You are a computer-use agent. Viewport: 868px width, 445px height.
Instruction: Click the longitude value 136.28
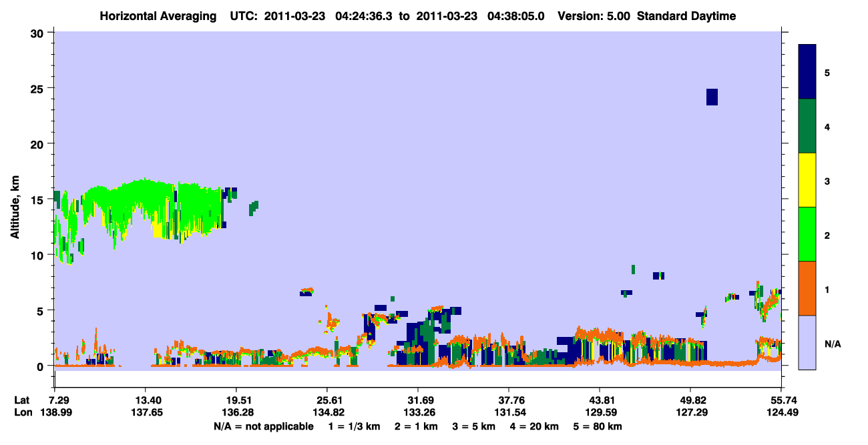pyautogui.click(x=236, y=412)
